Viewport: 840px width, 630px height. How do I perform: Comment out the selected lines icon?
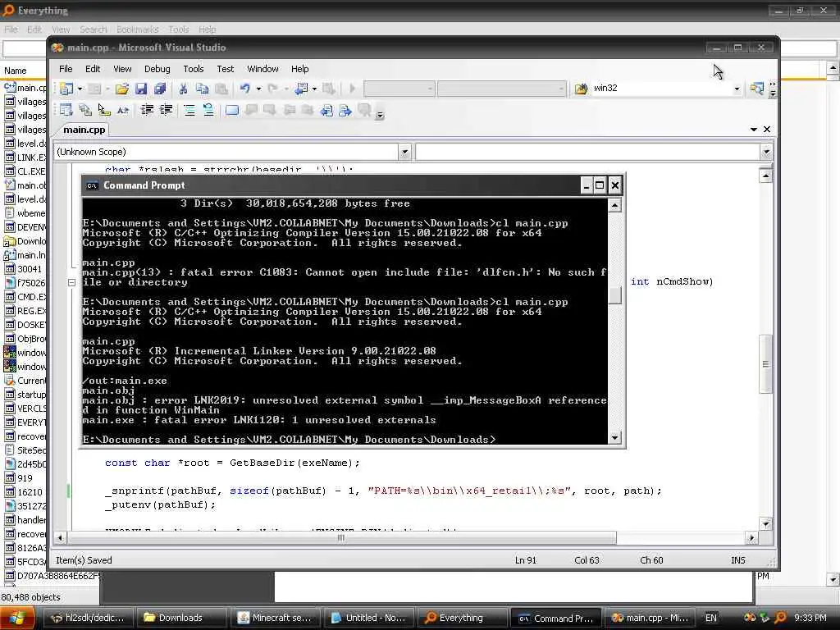pos(189,111)
